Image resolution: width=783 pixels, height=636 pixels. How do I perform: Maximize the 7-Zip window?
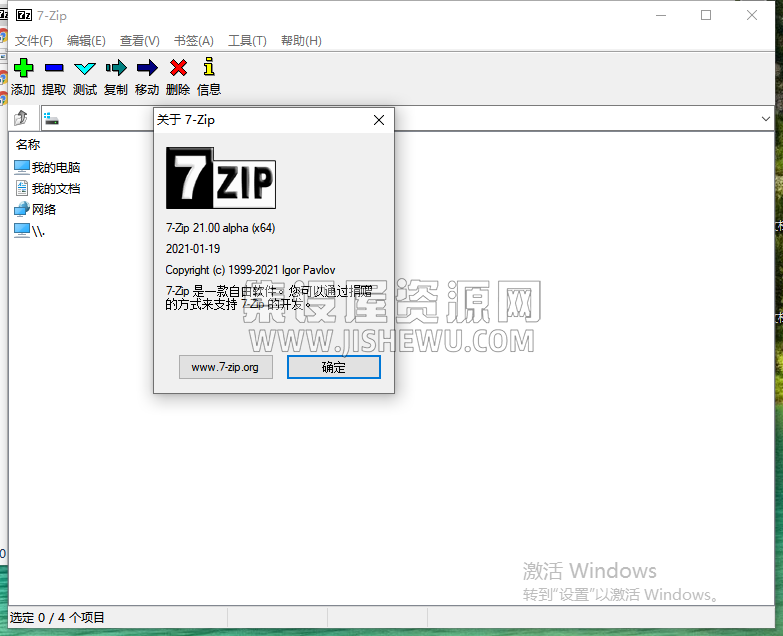click(706, 15)
